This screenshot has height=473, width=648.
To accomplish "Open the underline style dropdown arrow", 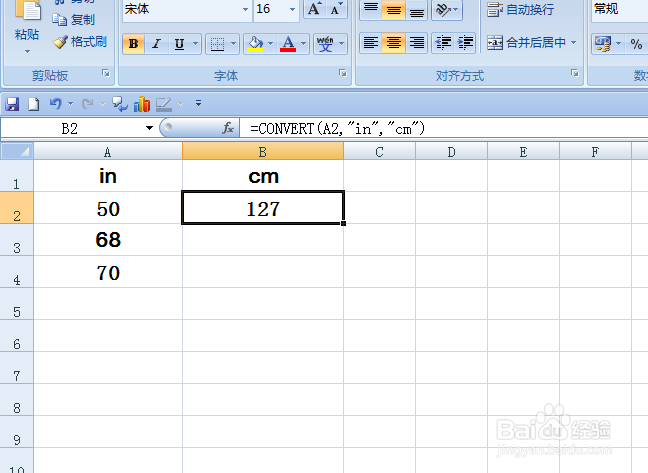I will [x=195, y=44].
